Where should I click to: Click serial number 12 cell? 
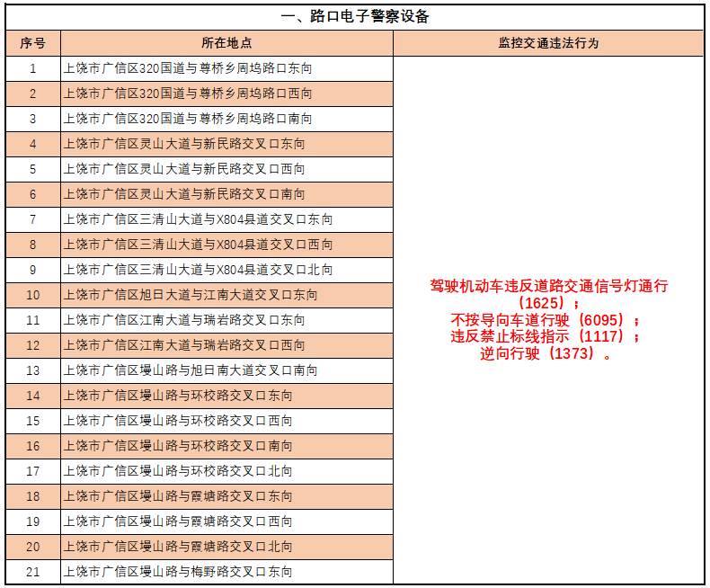click(32, 345)
